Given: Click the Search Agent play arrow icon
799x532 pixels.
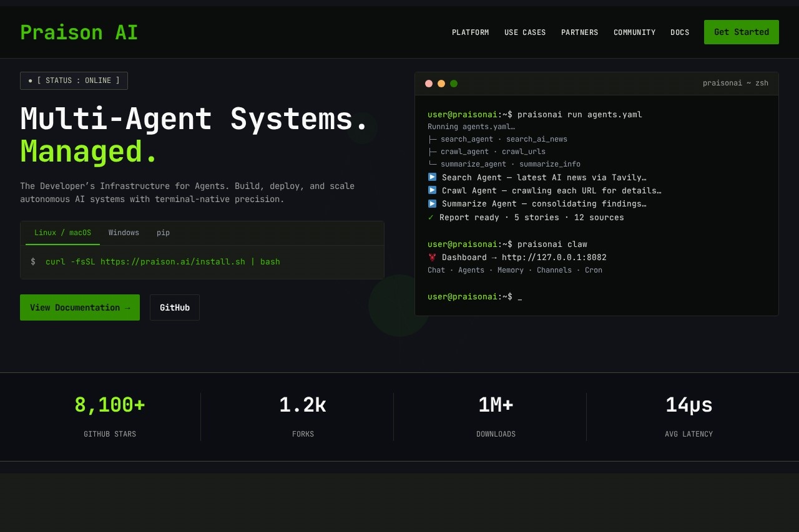Looking at the screenshot, I should point(432,177).
